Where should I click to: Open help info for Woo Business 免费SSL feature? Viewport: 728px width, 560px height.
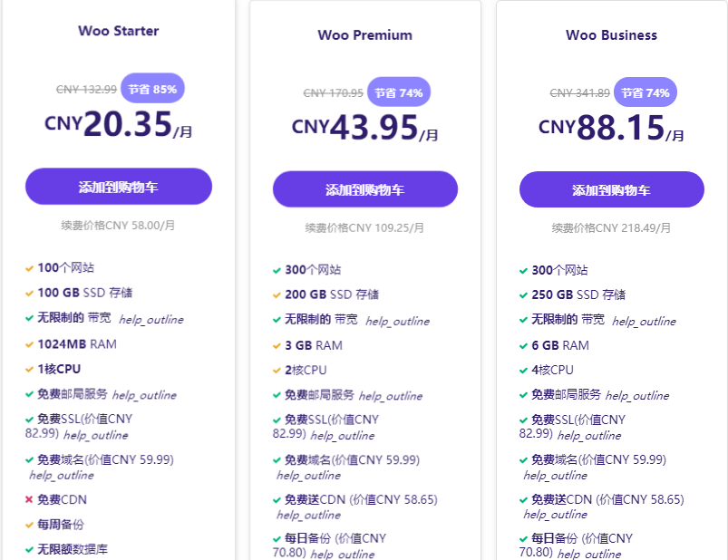tap(589, 436)
